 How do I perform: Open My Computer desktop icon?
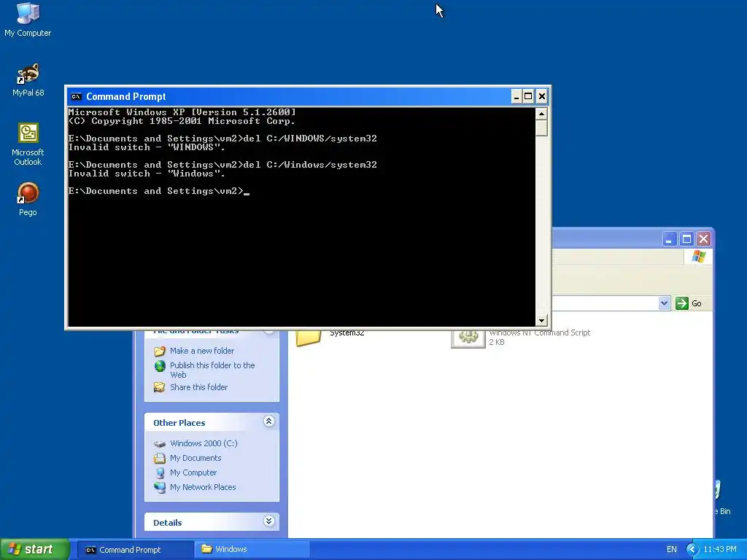point(28,19)
